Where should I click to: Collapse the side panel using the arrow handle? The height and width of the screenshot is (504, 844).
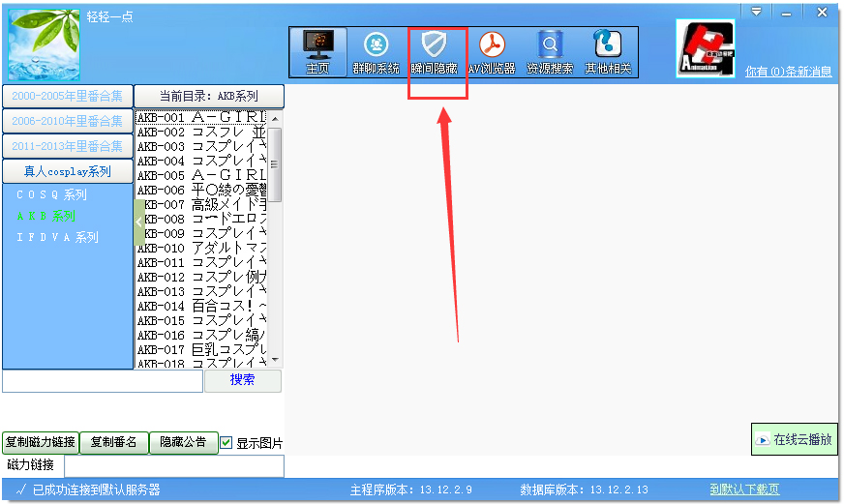138,222
